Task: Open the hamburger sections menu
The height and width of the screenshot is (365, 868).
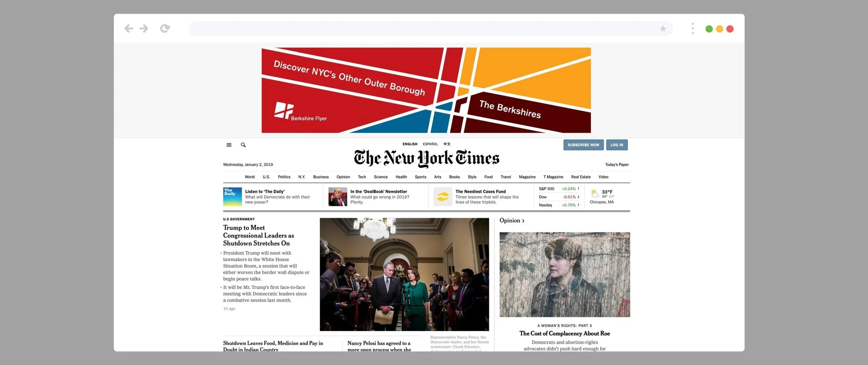Action: [x=229, y=145]
